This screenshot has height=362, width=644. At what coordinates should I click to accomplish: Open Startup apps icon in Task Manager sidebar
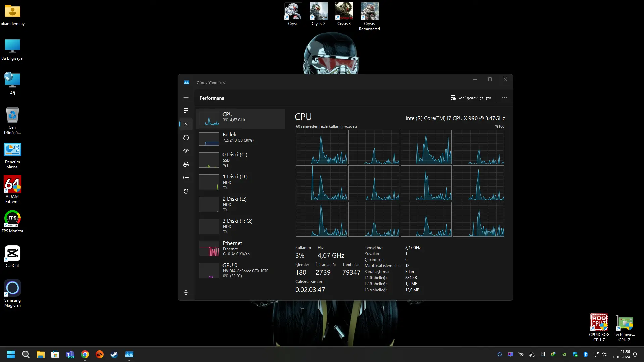click(186, 151)
